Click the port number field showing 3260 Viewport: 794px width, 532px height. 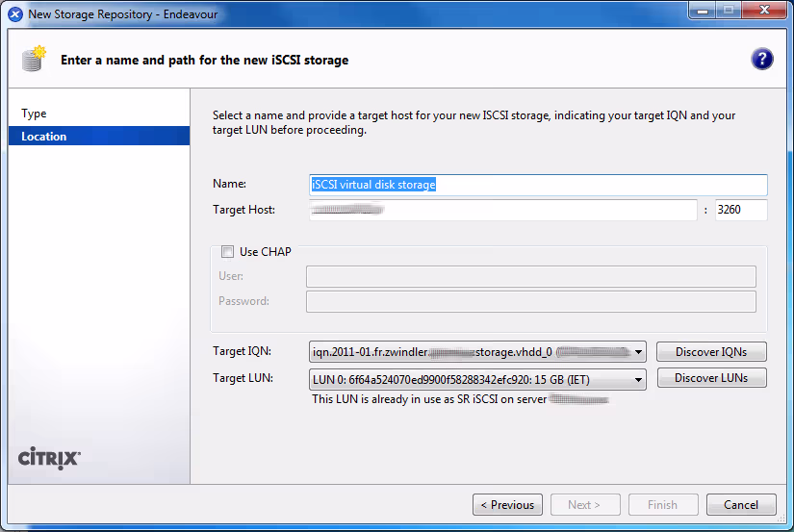740,210
